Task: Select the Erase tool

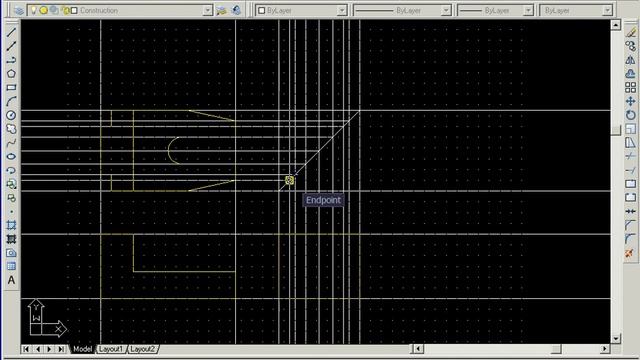Action: [630, 32]
